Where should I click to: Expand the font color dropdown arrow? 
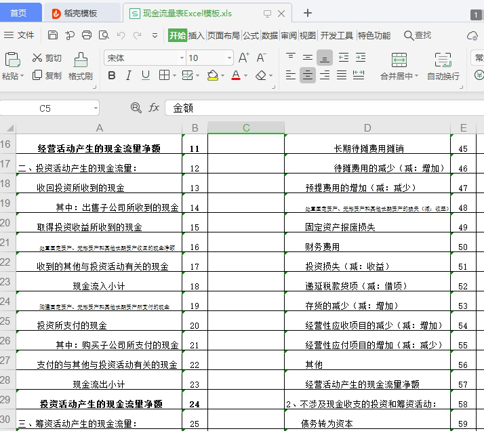click(x=245, y=75)
